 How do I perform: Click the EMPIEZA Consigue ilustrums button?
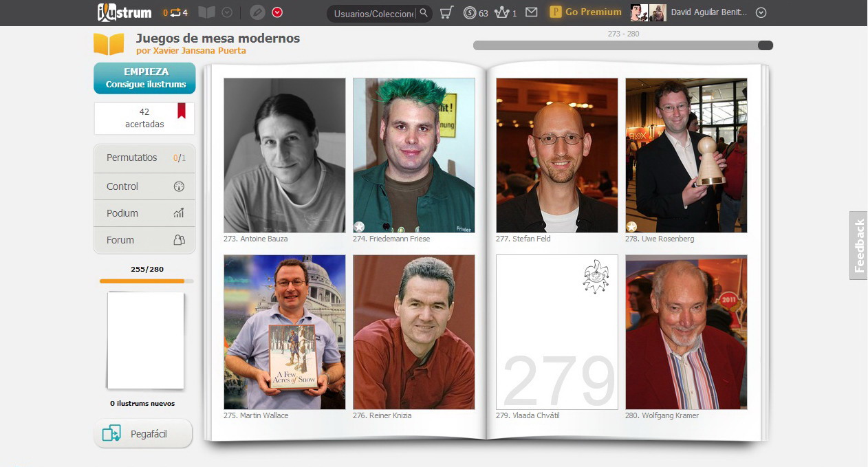point(144,78)
